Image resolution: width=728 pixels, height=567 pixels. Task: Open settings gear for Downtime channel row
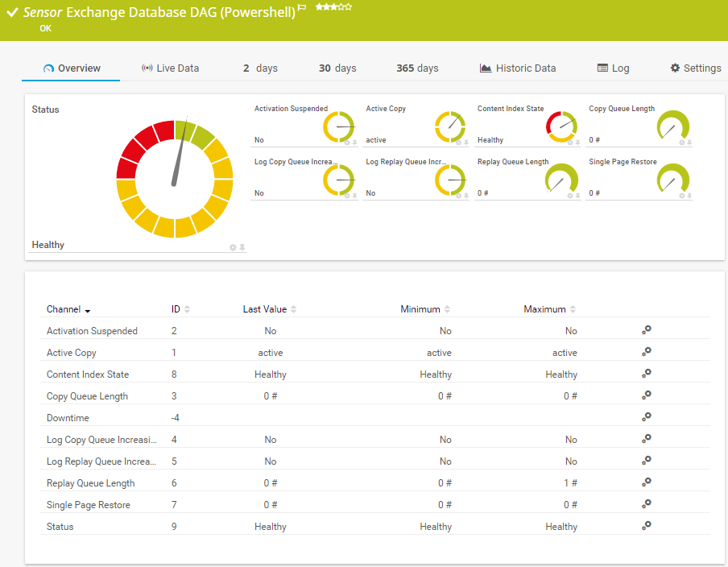[646, 417]
